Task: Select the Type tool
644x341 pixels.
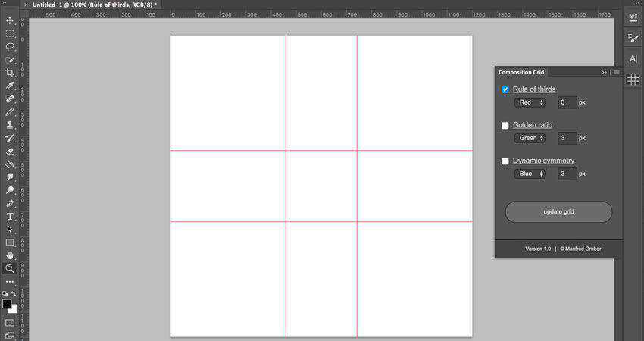Action: pos(10,216)
